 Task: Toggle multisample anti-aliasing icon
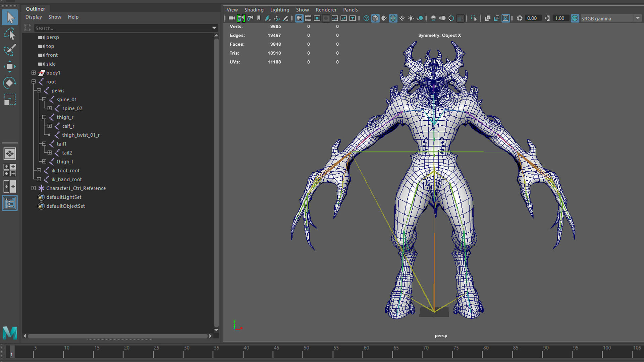(x=451, y=18)
